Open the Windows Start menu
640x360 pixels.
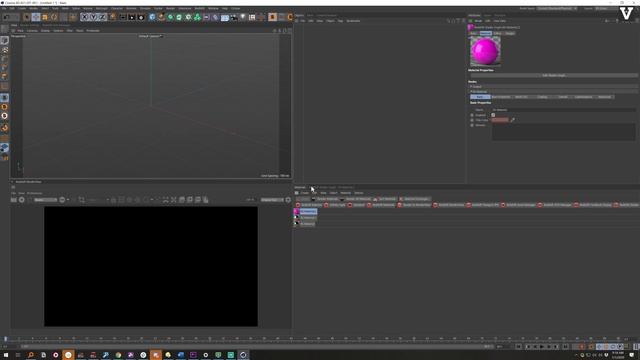[6, 355]
